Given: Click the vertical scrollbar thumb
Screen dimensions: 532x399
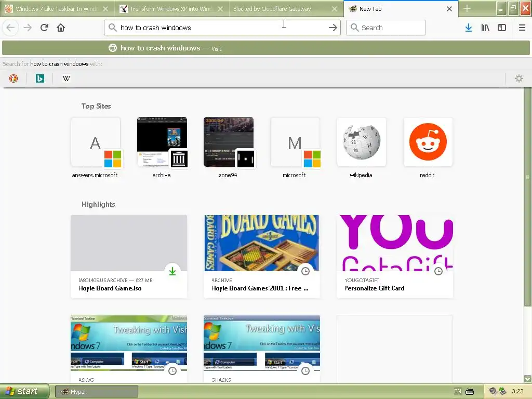Looking at the screenshot, I should tap(527, 197).
